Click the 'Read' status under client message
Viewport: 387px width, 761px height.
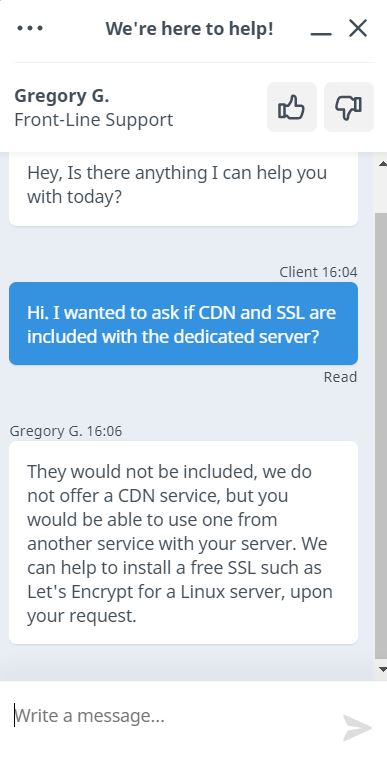(x=340, y=377)
